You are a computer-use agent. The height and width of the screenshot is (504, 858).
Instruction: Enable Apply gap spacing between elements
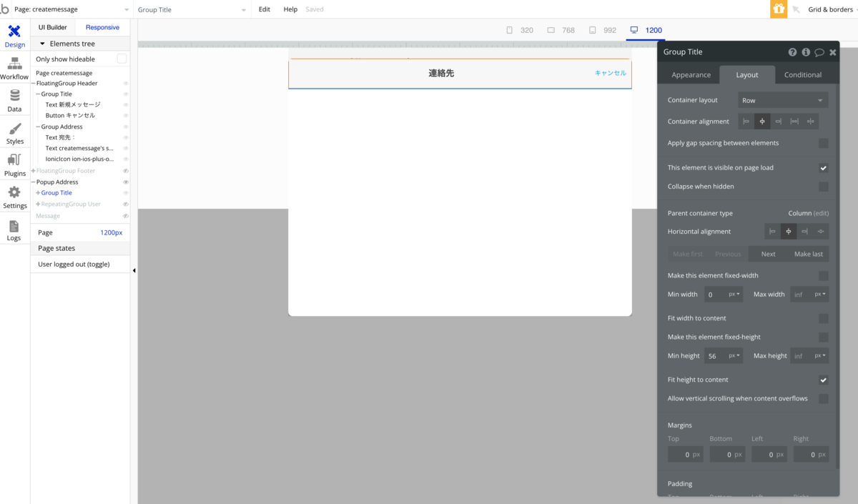pos(824,143)
